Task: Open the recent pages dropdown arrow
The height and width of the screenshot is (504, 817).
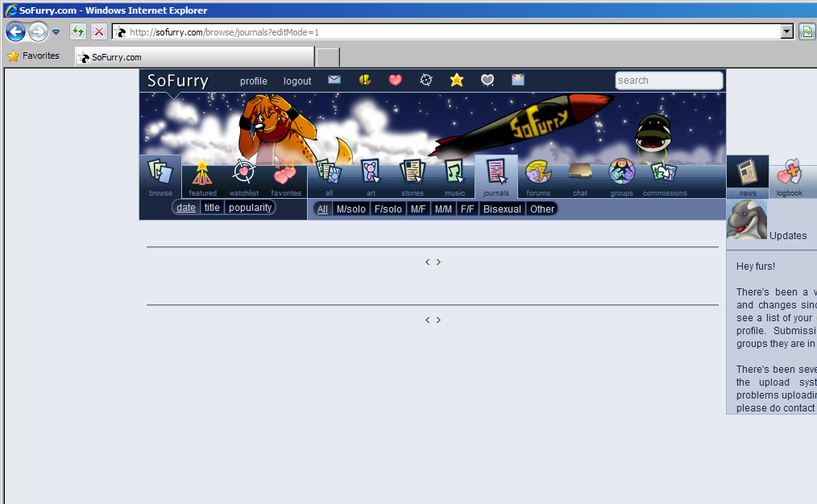Action: coord(56,32)
